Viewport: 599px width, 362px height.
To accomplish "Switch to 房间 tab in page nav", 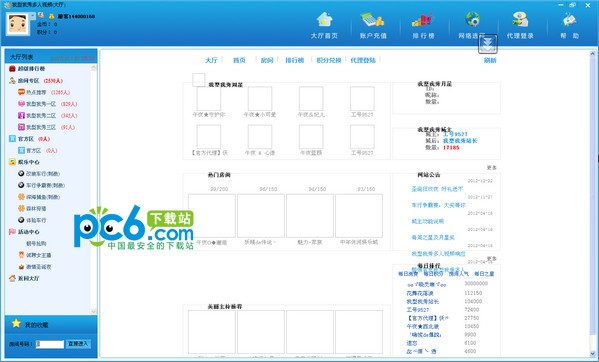I will [267, 60].
